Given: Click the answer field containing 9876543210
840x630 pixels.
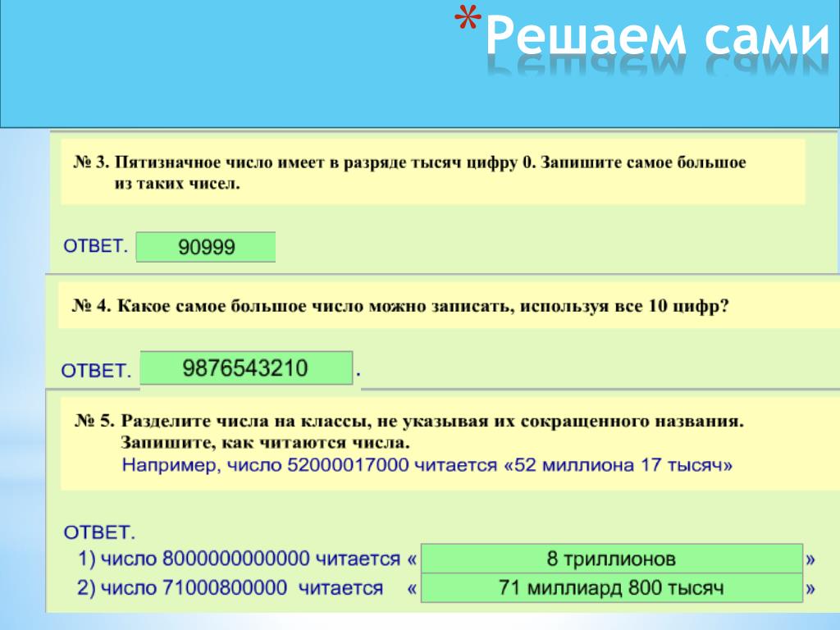Looking at the screenshot, I should (246, 367).
